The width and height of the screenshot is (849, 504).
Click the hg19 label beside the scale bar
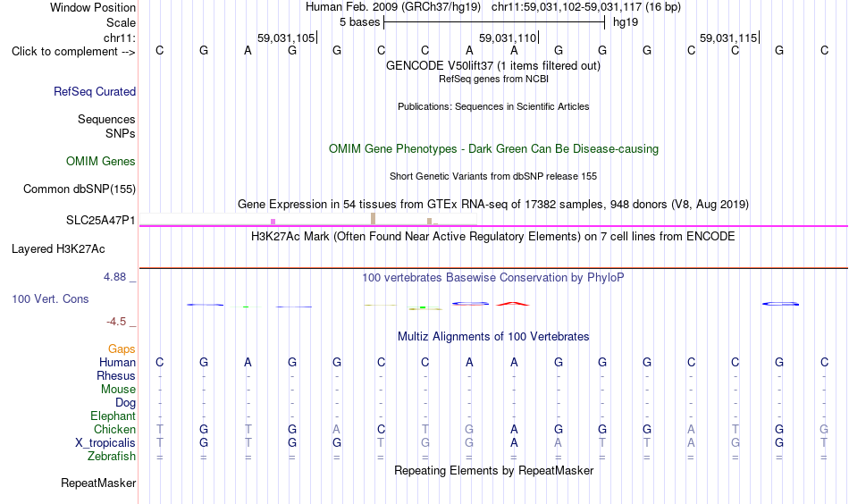coord(626,22)
